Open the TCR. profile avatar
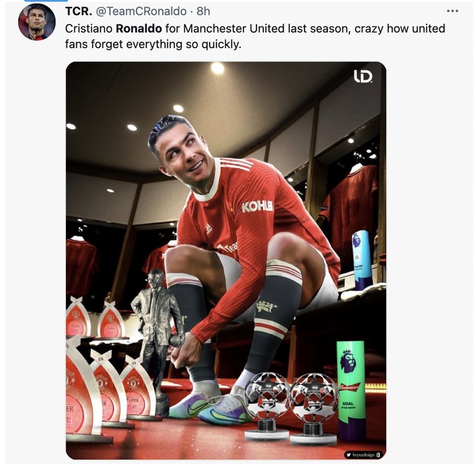The image size is (476, 464). point(37,22)
